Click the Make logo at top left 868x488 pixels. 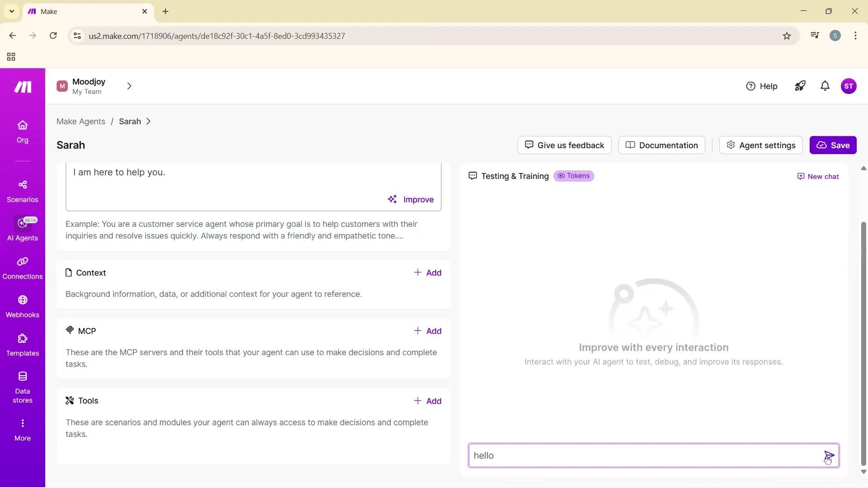[x=22, y=86]
